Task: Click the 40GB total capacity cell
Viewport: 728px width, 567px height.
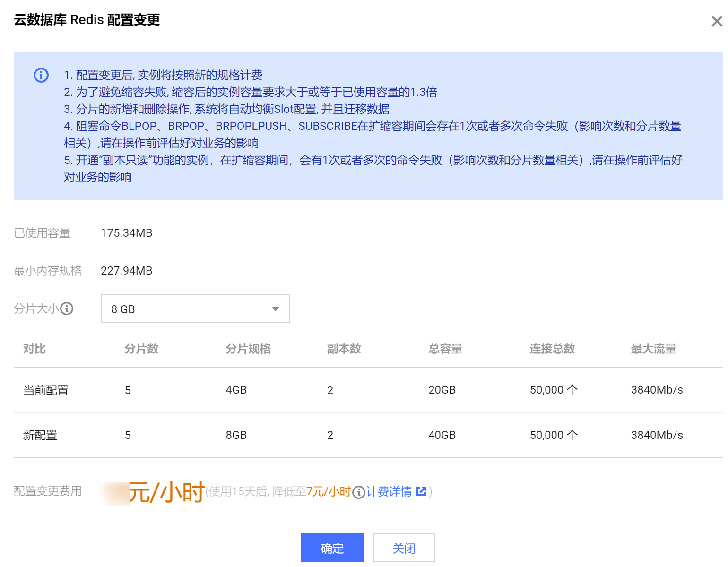Action: point(442,435)
